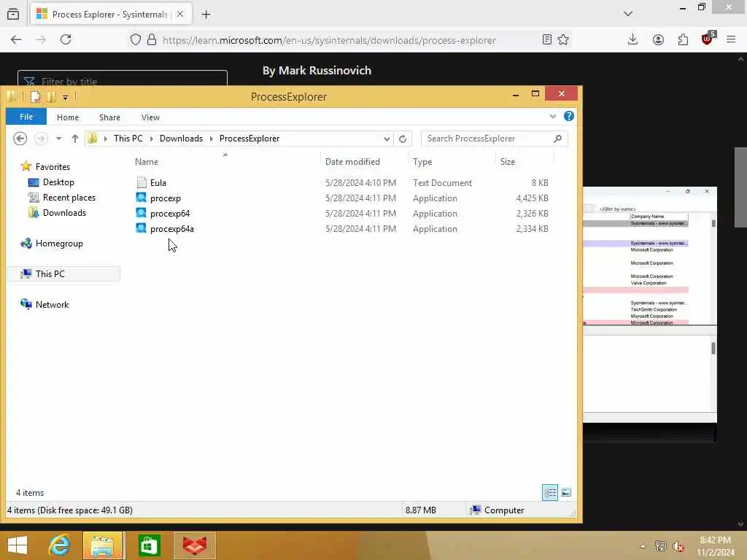Select the procexp64 application icon
Screen dimensions: 747x560
[141, 213]
